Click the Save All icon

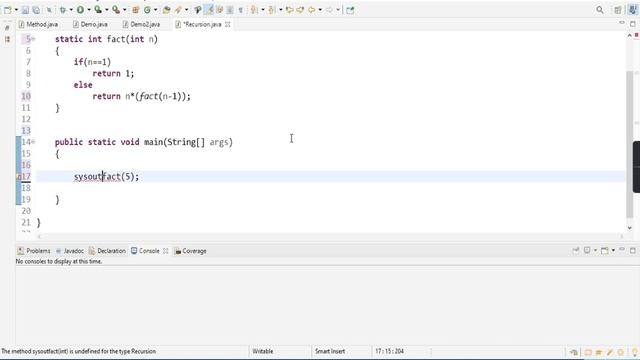pos(36,10)
